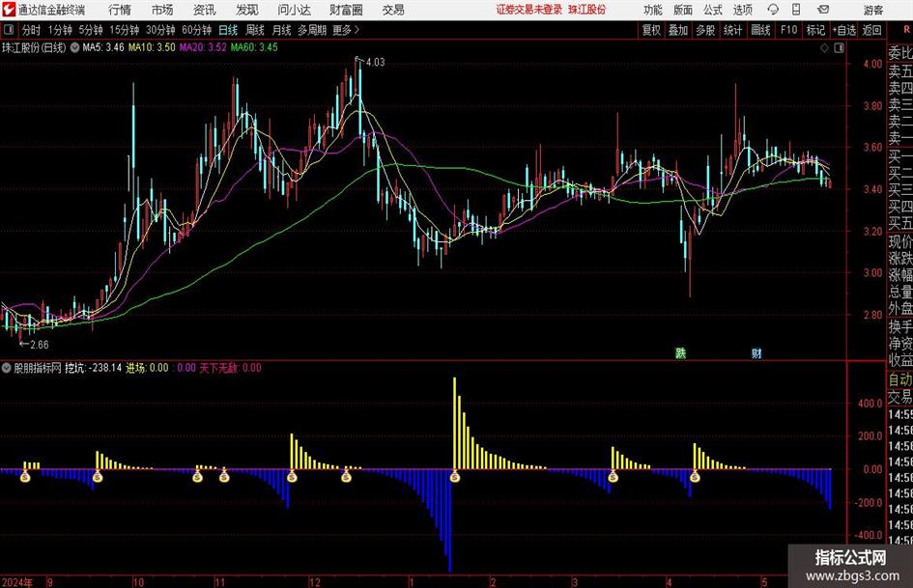Expand the dropdown arrow next to 珠江股份(日线)
The width and height of the screenshot is (913, 588).
point(75,47)
